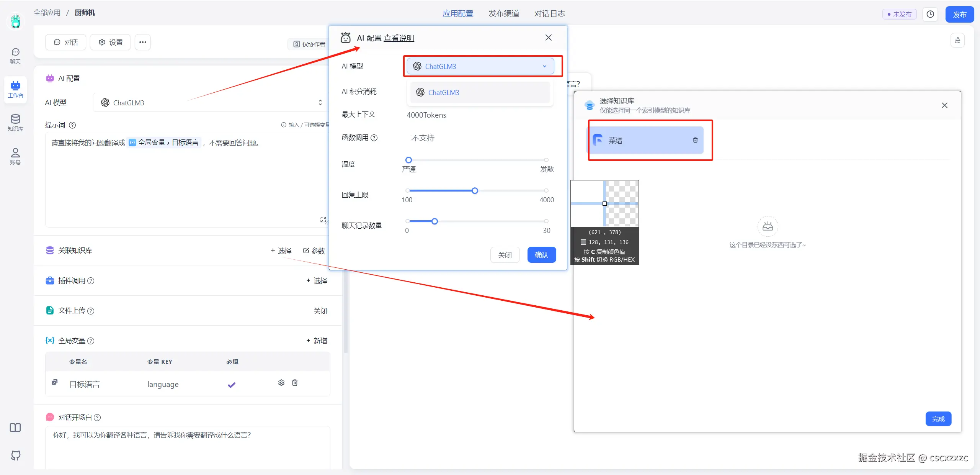Click the GitHub icon in sidebar
980x475 pixels.
pyautogui.click(x=15, y=455)
